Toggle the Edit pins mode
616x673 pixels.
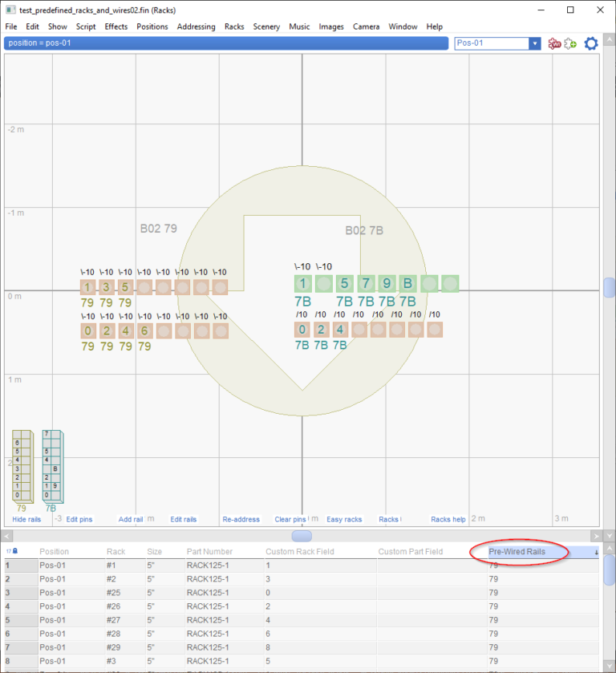[x=79, y=520]
